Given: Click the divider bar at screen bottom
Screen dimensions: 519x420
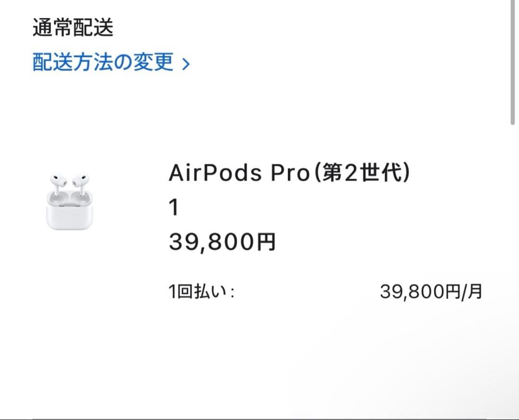Looking at the screenshot, I should tap(259, 416).
